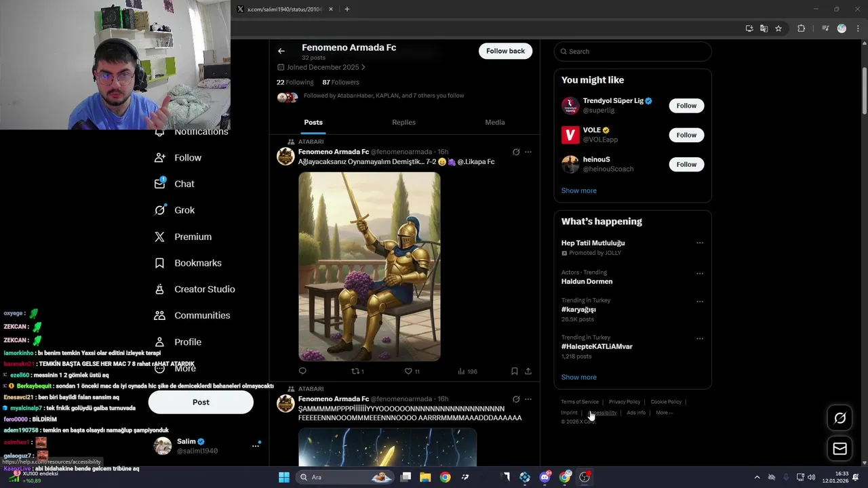Reply to the Ağlayacaksanız Oynamayalım post

coord(302,371)
